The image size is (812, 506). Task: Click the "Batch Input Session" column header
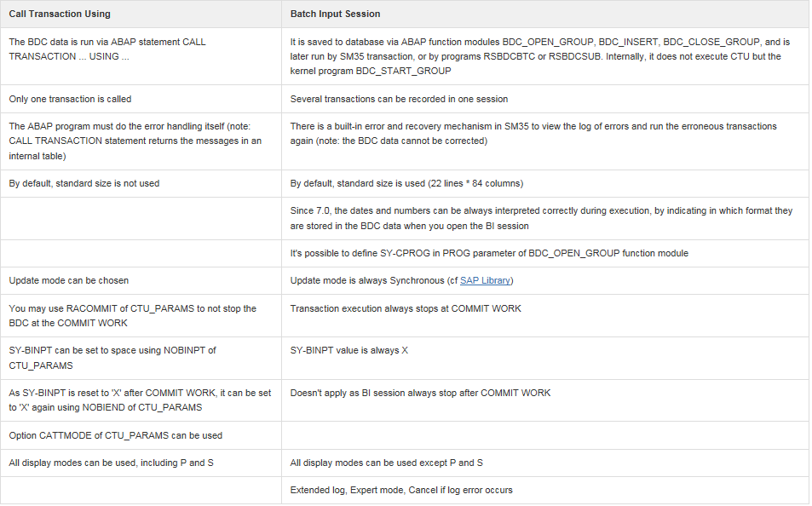pyautogui.click(x=335, y=14)
